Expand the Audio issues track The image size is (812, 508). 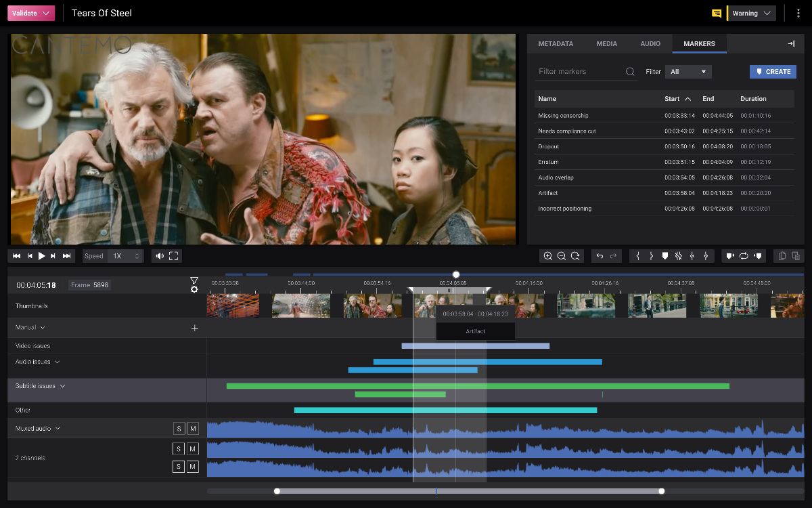coord(58,362)
